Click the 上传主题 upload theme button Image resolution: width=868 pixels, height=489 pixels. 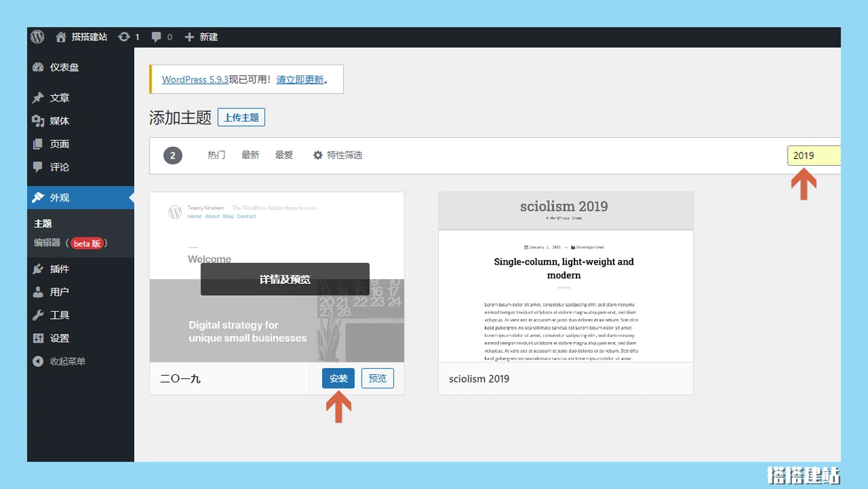[241, 118]
